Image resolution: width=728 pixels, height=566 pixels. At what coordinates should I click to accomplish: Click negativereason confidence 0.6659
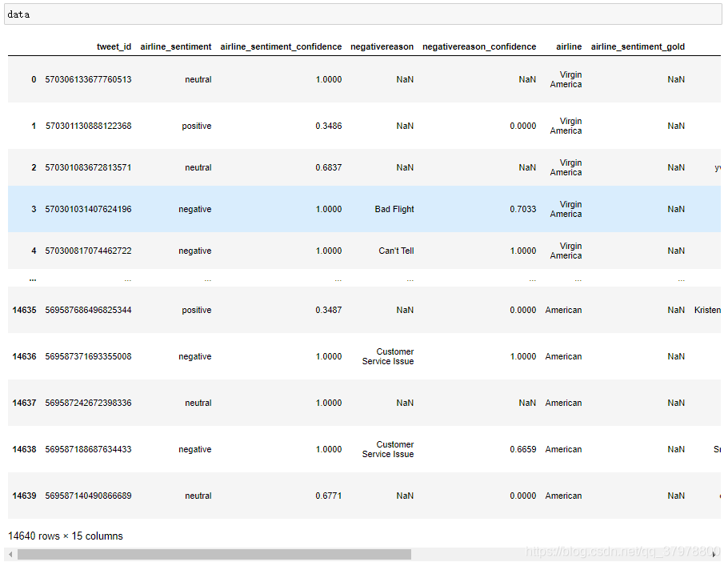(522, 449)
